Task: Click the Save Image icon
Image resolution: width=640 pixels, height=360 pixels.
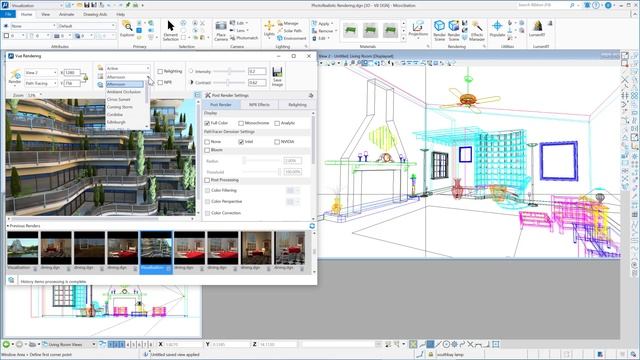Action: [277, 76]
